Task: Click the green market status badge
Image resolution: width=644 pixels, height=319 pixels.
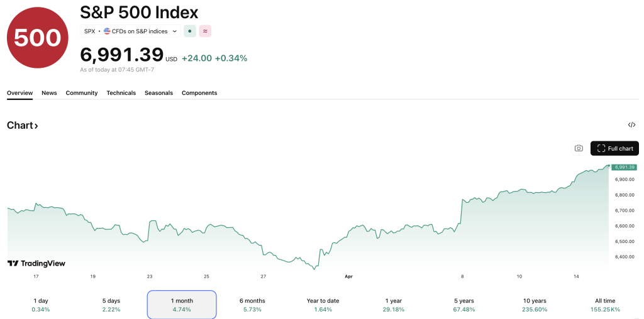Action: coord(189,31)
